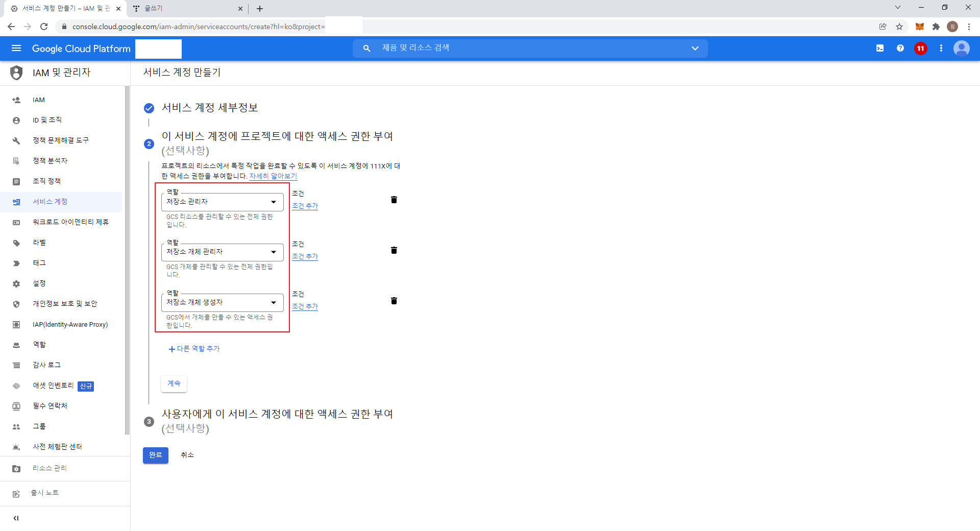Viewport: 980px width, 531px height.
Task: Open the user account avatar
Action: tap(962, 49)
